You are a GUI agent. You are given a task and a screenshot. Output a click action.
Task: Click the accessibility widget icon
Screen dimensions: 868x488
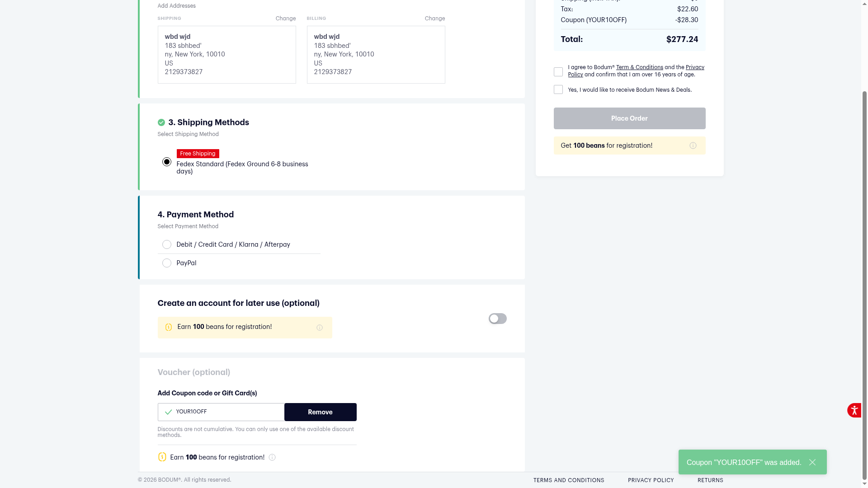click(x=854, y=410)
